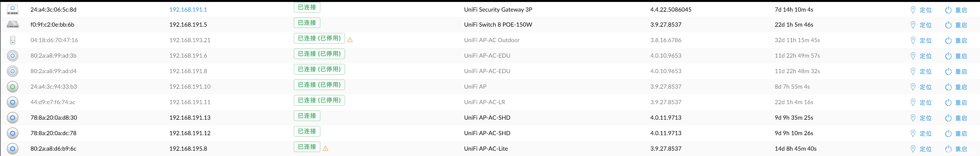Click the green UniFi AP device icon
The width and height of the screenshot is (980, 156).
click(13, 87)
